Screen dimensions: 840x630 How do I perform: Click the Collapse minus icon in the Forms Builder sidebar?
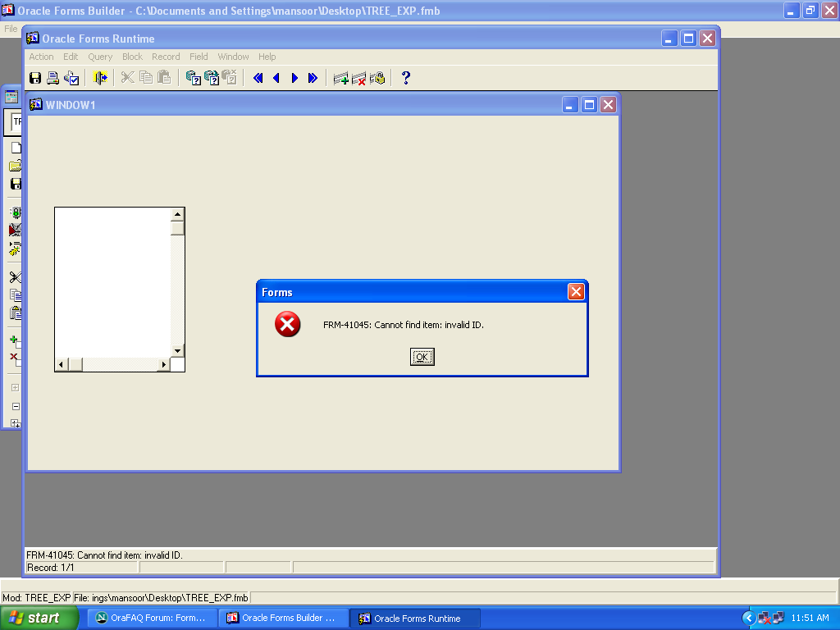pyautogui.click(x=16, y=407)
